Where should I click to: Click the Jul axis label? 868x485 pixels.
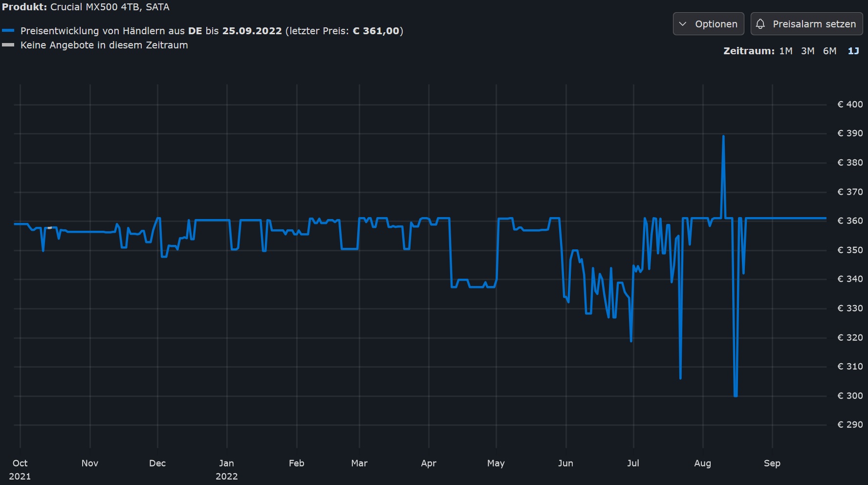[633, 463]
